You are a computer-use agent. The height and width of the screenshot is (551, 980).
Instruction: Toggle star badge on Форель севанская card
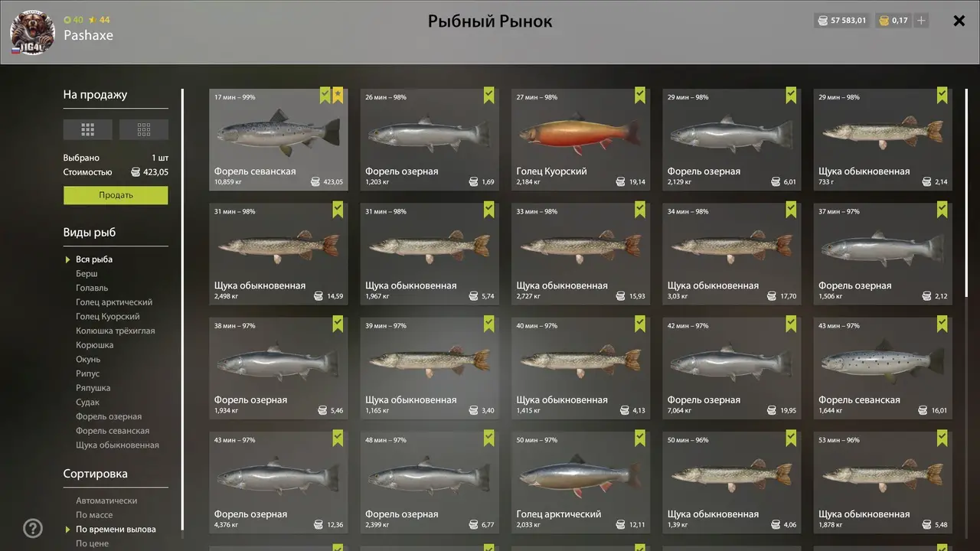click(x=338, y=95)
